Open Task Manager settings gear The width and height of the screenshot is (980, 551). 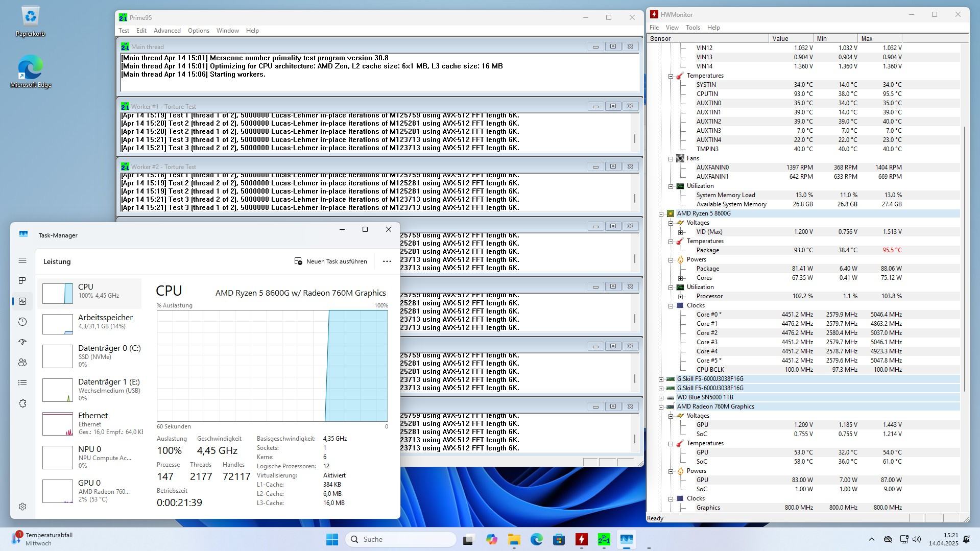(x=22, y=507)
